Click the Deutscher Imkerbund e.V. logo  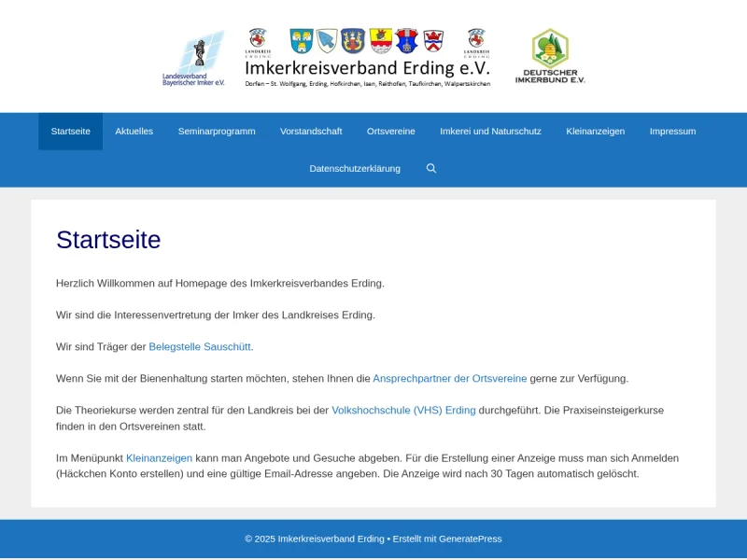[550, 56]
